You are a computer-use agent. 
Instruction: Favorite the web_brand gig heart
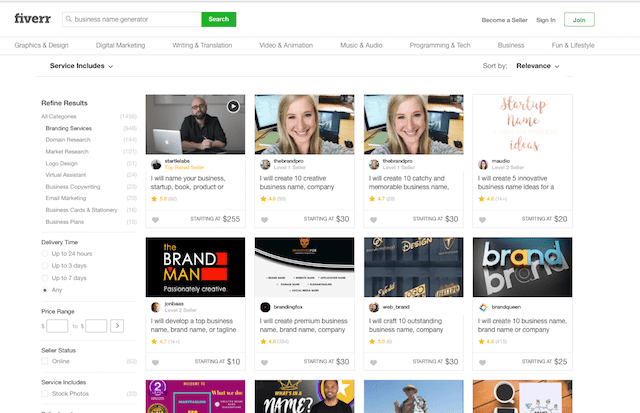point(373,362)
